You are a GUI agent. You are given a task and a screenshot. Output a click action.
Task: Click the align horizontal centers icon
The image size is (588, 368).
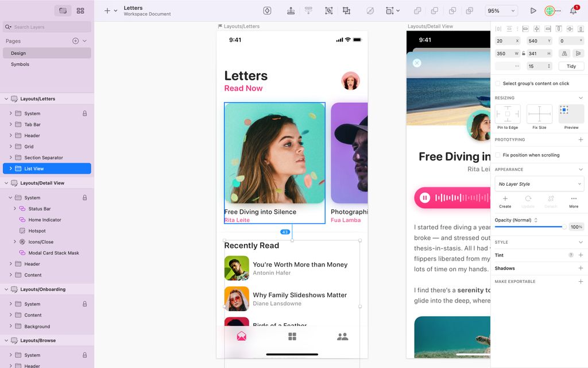536,29
